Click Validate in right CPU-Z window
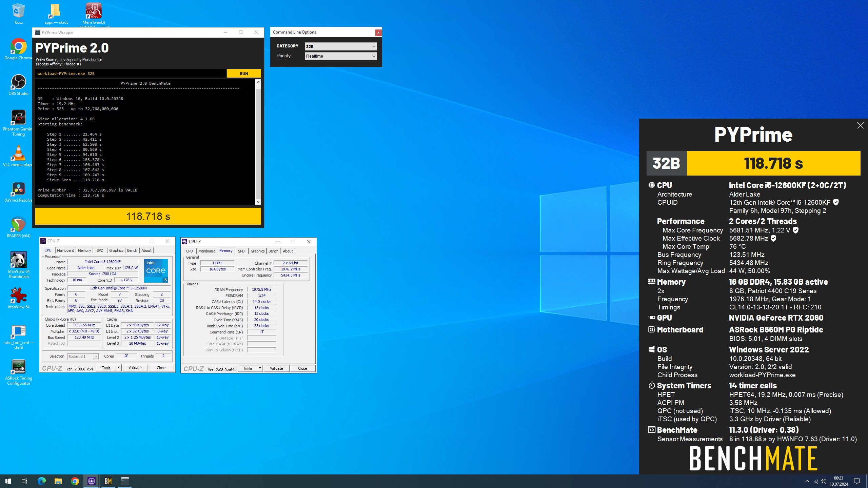This screenshot has width=868, height=488. point(276,368)
